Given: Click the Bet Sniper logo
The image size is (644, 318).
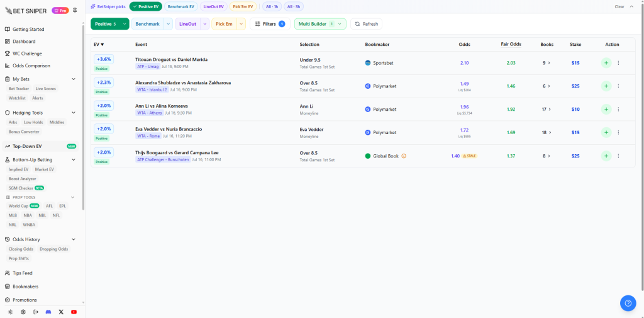Looking at the screenshot, I should click(x=26, y=11).
